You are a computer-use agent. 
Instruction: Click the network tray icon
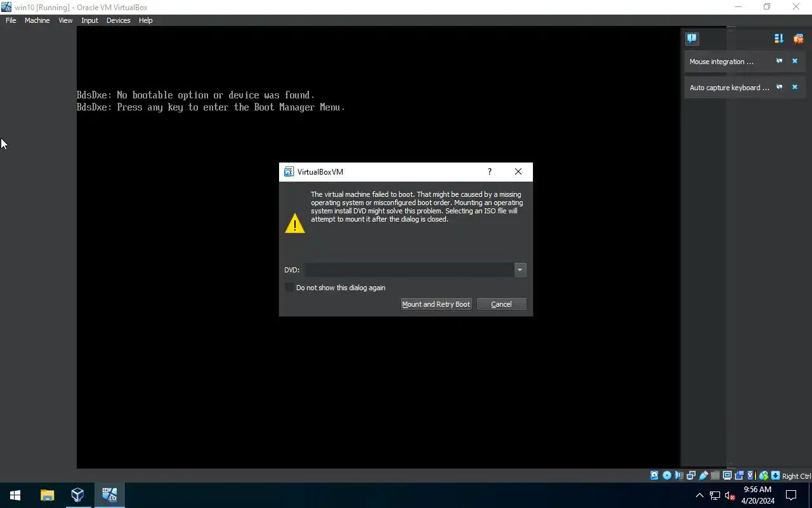(715, 495)
